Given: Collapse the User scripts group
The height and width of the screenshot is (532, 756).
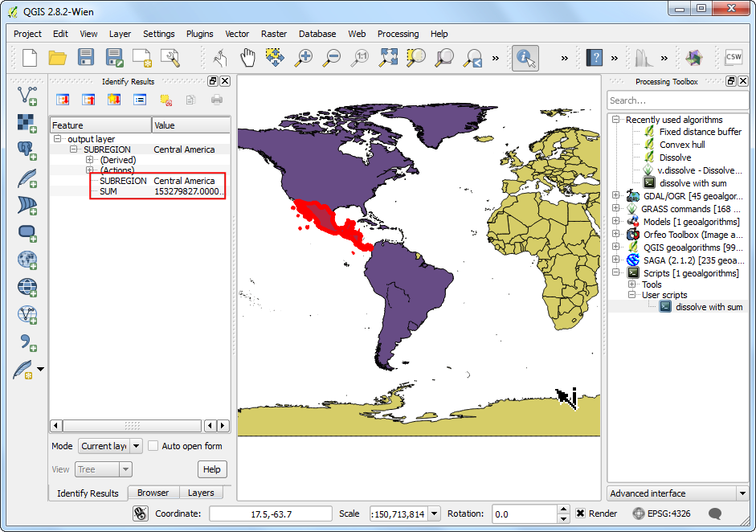Looking at the screenshot, I should tap(631, 295).
